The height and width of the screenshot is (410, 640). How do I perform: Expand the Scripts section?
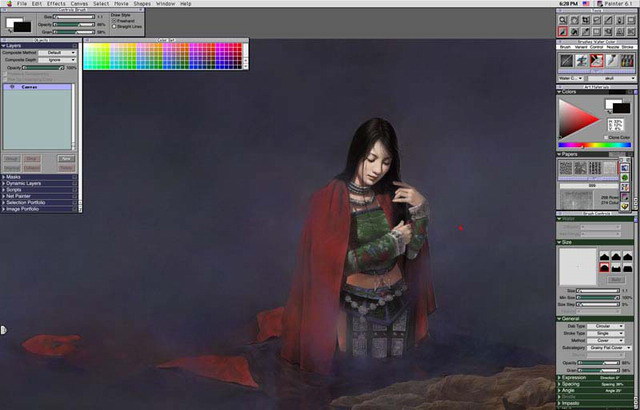click(4, 190)
